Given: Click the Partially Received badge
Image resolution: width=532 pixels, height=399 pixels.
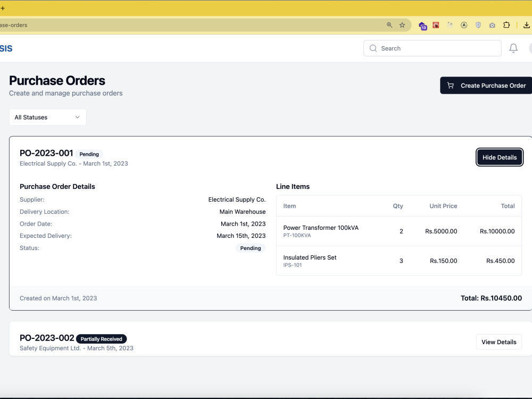Looking at the screenshot, I should click(x=102, y=339).
